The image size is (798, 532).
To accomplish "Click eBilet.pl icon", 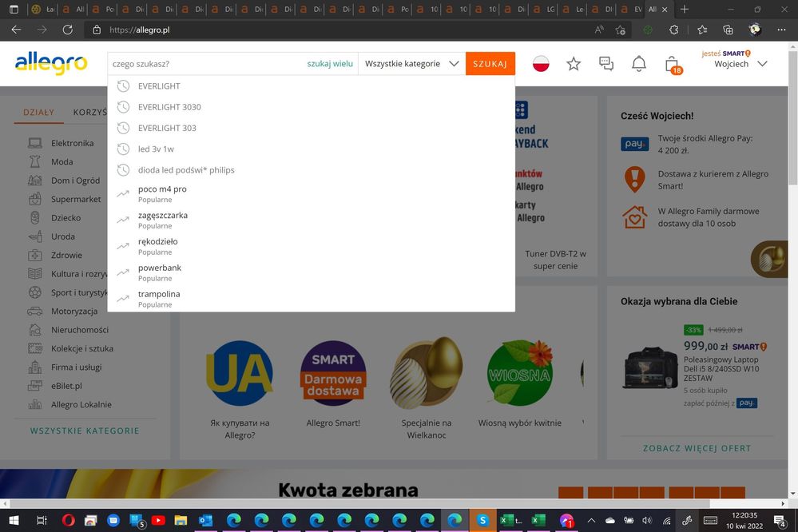I will [x=34, y=386].
